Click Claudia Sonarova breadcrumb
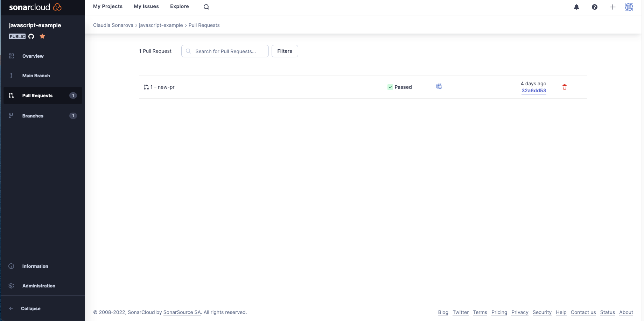 coord(113,25)
